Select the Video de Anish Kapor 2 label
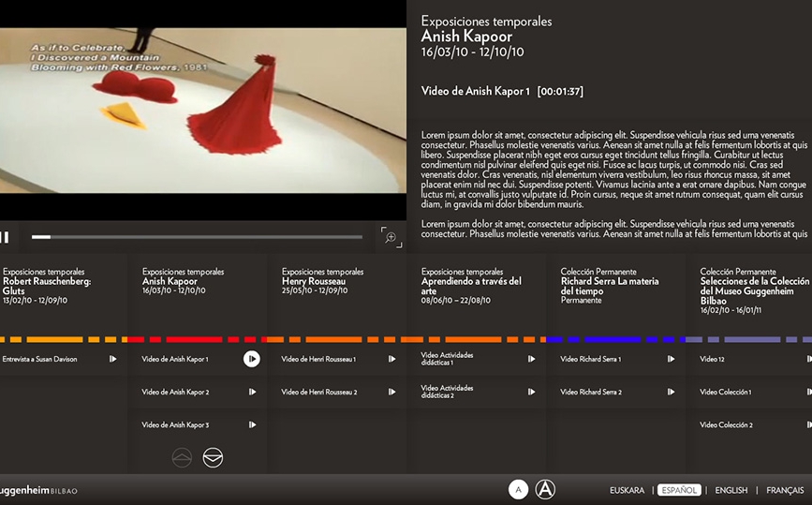The width and height of the screenshot is (812, 505). coord(175,392)
